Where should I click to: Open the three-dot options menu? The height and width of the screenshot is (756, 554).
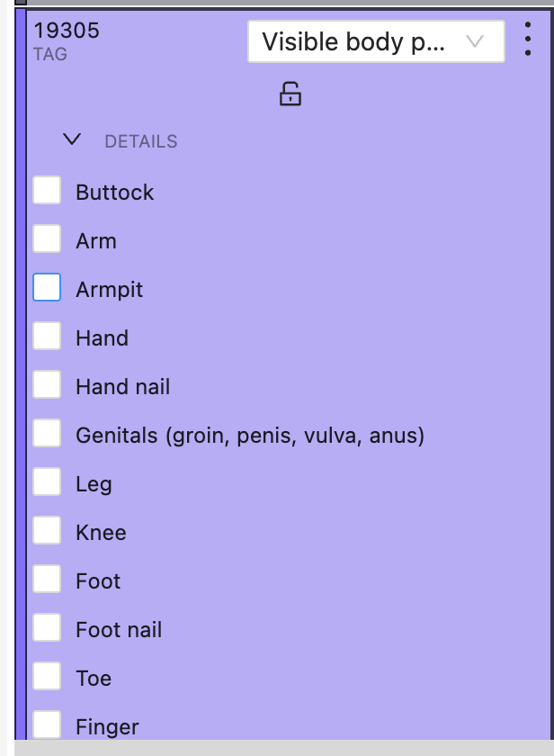(528, 40)
